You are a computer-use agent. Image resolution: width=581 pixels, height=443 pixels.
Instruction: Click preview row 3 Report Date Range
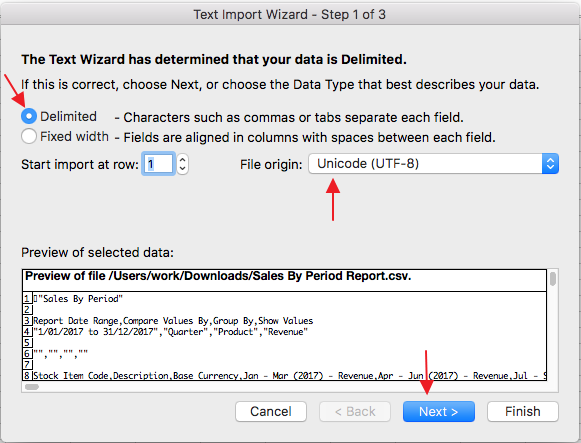tap(173, 321)
